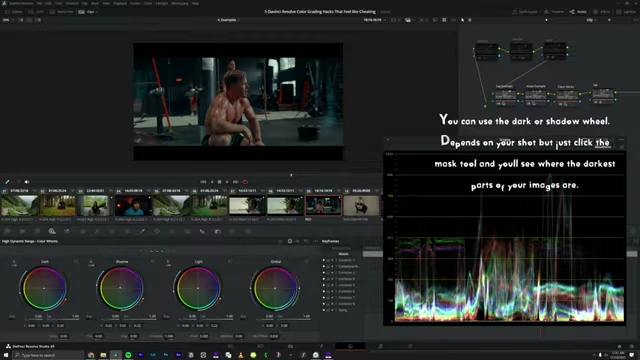
Task: Open project settings gear at bottom right
Action: pyautogui.click(x=632, y=346)
